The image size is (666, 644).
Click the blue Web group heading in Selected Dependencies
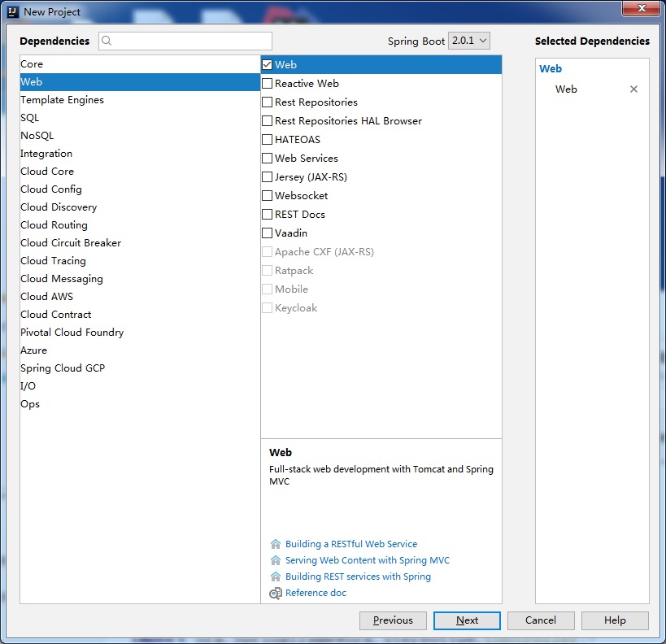click(x=551, y=69)
